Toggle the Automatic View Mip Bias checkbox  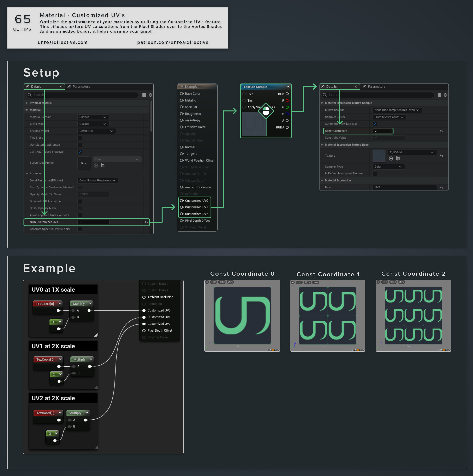pos(375,124)
